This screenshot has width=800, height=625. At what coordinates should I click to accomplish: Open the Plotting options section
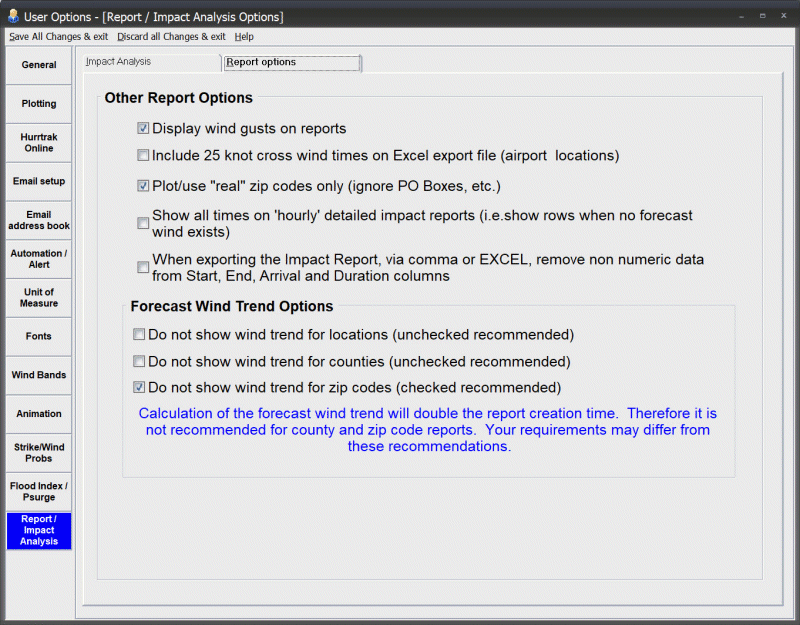tap(39, 104)
